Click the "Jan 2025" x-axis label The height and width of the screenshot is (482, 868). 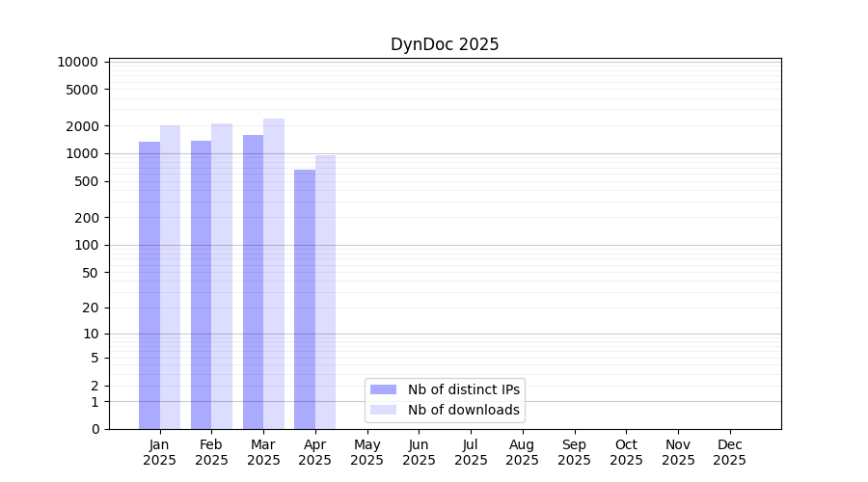[x=160, y=452]
